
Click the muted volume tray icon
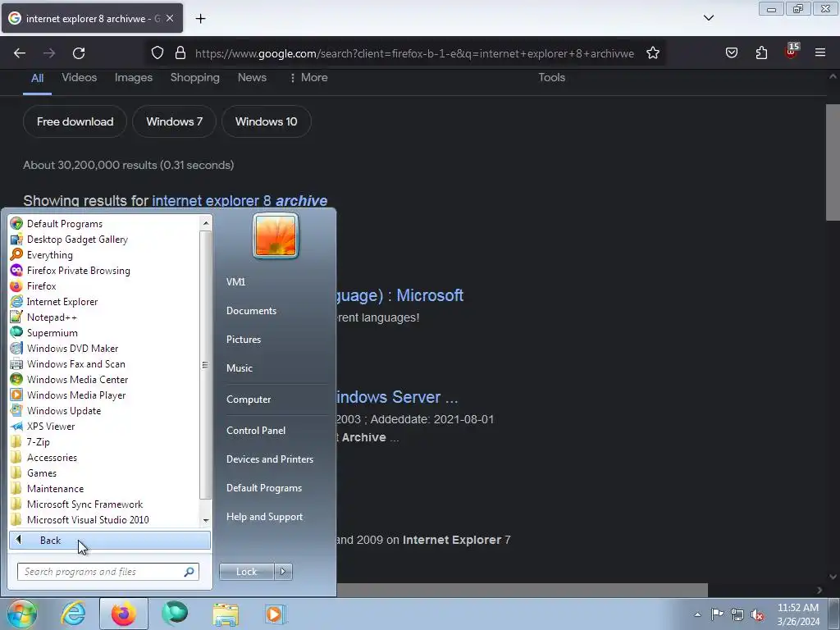[757, 614]
